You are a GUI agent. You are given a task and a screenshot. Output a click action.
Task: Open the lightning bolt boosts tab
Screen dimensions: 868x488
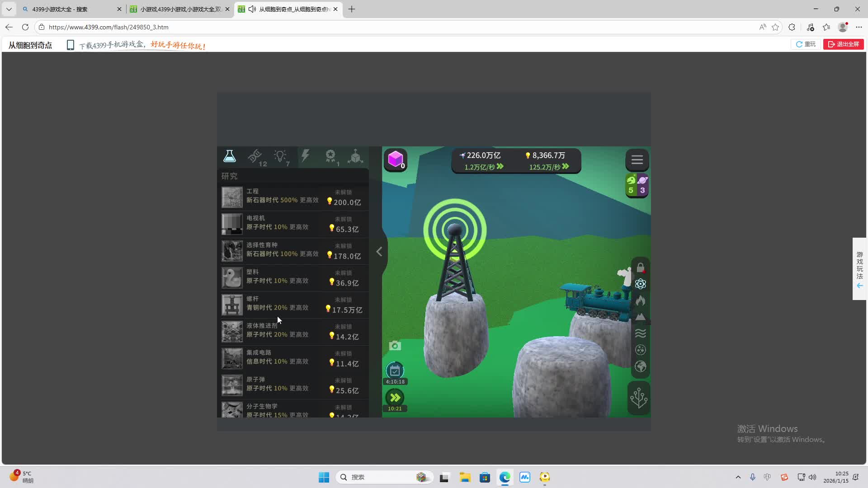(x=305, y=156)
